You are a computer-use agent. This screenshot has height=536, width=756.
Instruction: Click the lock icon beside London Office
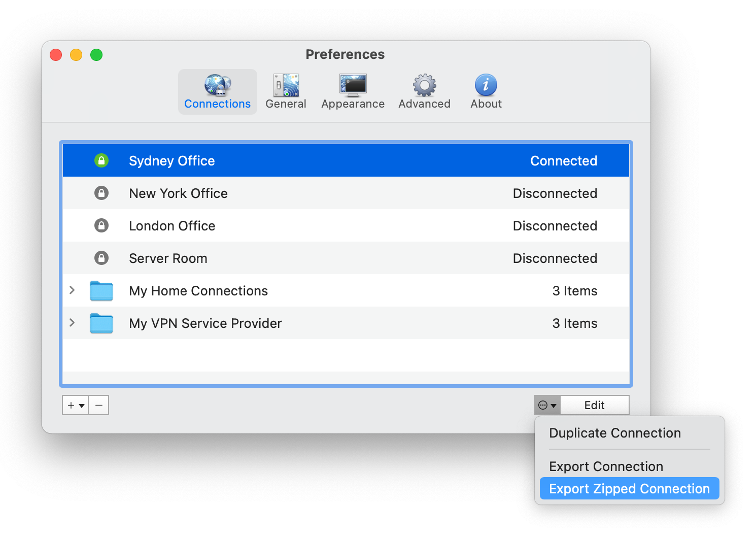coord(101,226)
